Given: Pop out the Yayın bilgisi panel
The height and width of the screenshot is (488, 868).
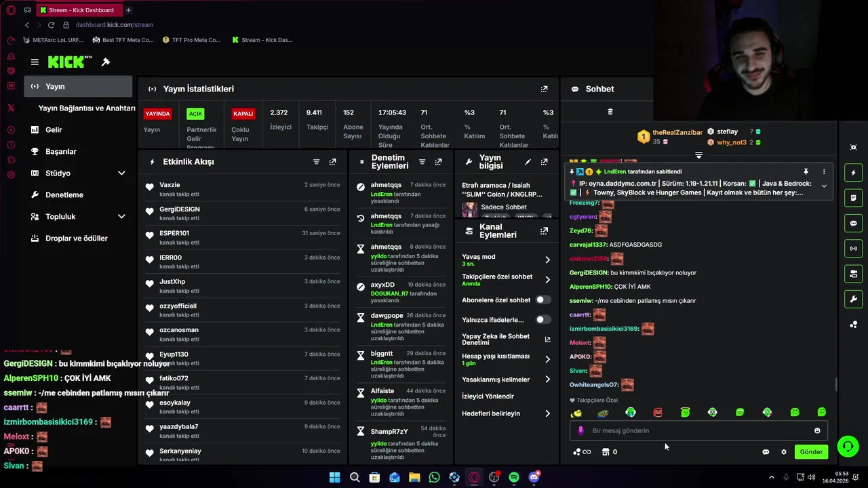Looking at the screenshot, I should tap(544, 162).
